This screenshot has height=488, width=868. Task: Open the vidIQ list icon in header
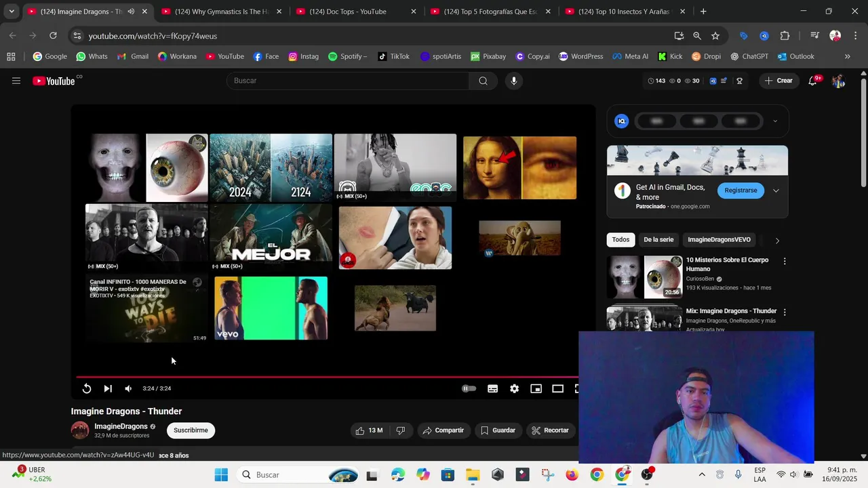click(724, 81)
